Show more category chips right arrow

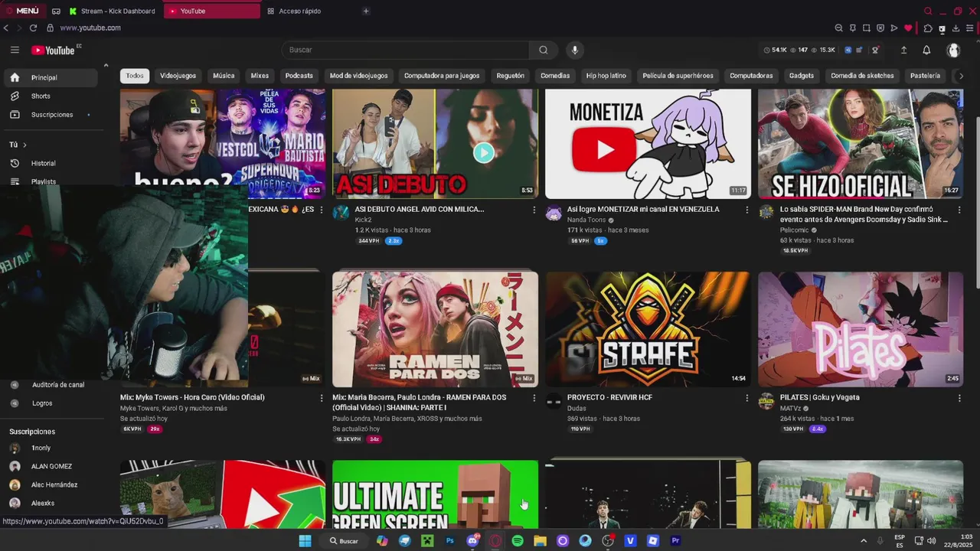click(x=962, y=76)
